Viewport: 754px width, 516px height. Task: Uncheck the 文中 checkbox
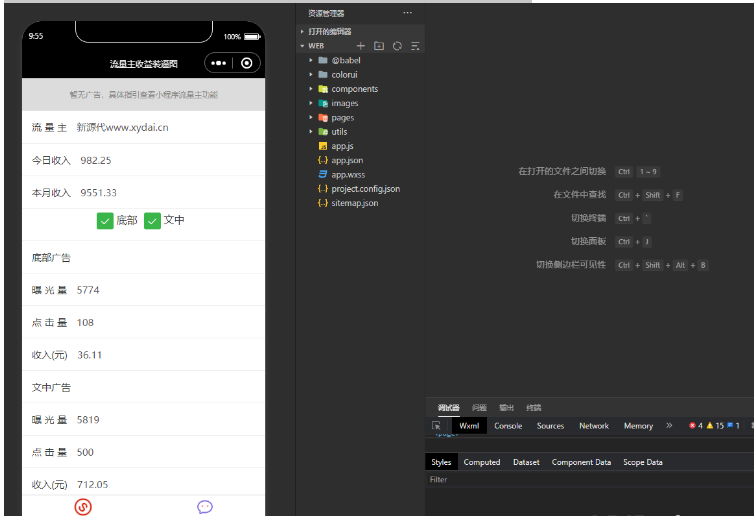click(153, 220)
